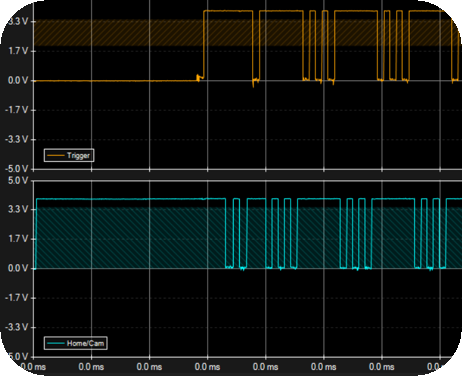Image resolution: width=462 pixels, height=376 pixels.
Task: Click the 3.3 V label on the Trigger axis
Action: pyautogui.click(x=18, y=22)
